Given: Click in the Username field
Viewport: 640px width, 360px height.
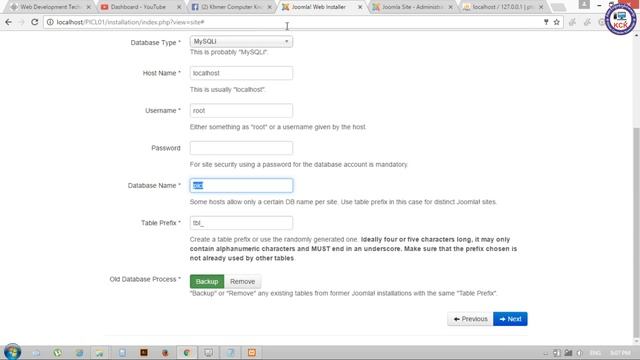Looking at the screenshot, I should [241, 111].
